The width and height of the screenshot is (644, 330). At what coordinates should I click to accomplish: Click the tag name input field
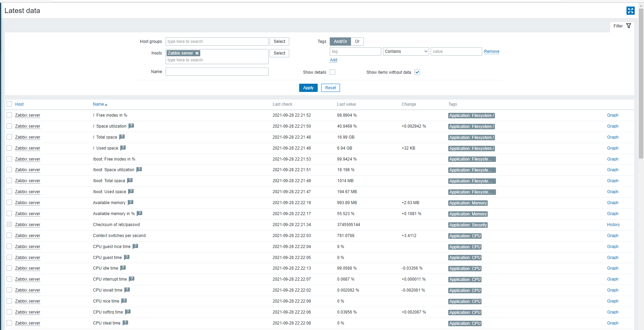click(x=355, y=51)
